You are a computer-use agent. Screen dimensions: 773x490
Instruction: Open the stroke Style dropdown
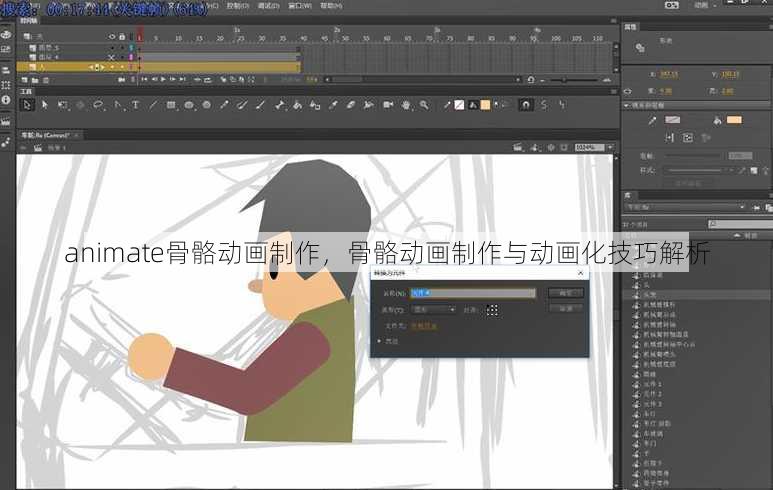[698, 170]
